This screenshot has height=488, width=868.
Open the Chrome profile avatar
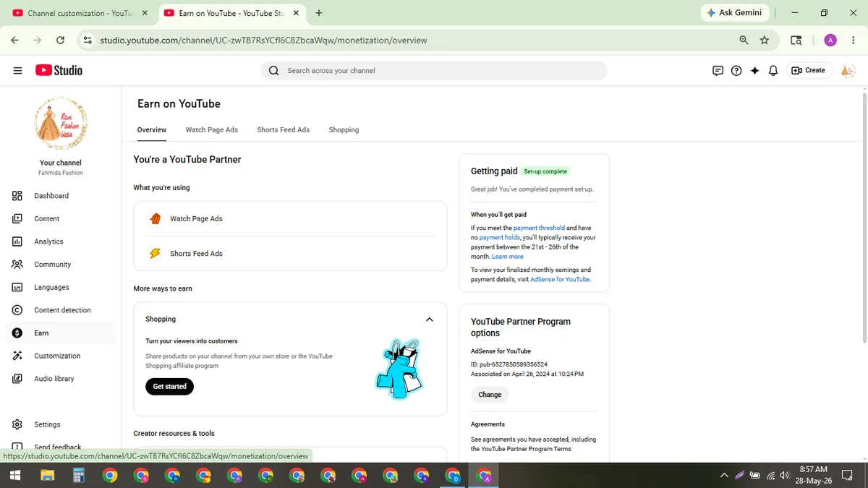point(830,40)
